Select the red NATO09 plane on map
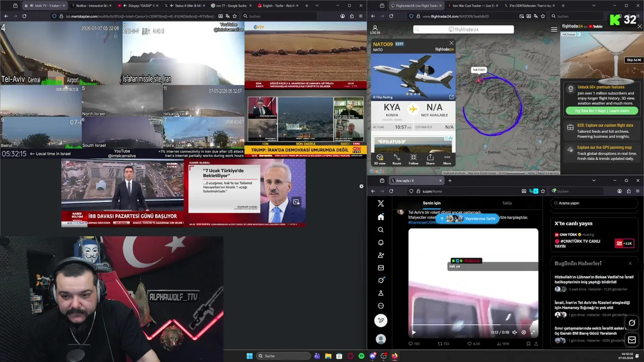This screenshot has height=362, width=644. [479, 80]
